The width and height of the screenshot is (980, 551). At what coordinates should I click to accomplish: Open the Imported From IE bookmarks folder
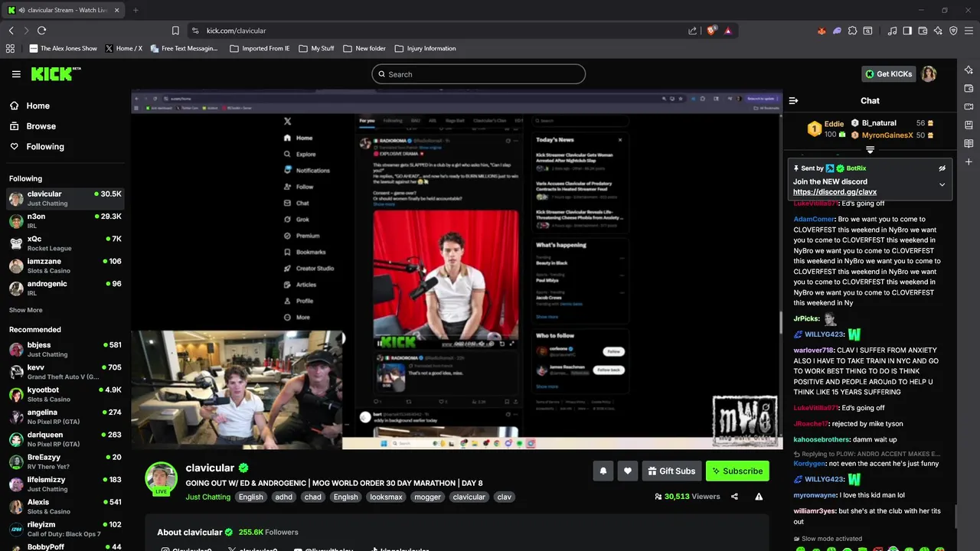(259, 48)
